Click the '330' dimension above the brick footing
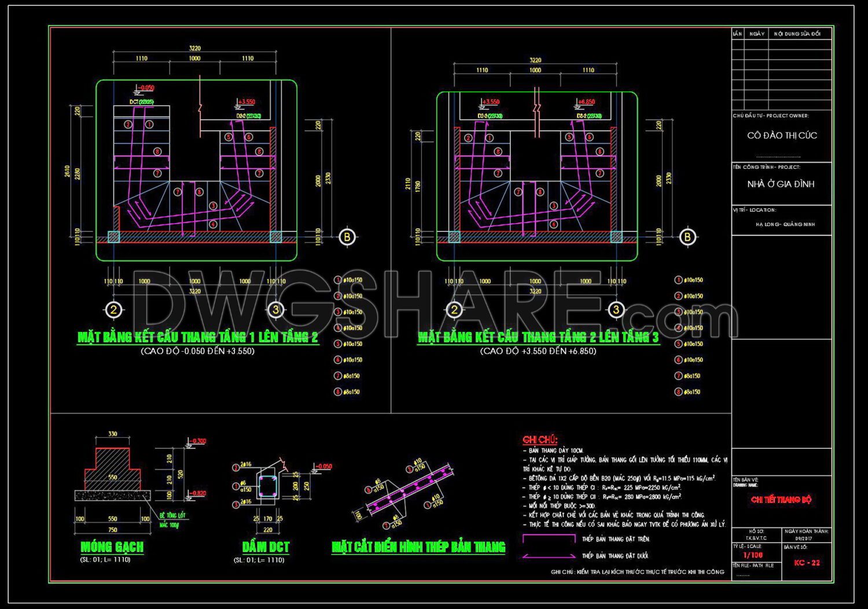The height and width of the screenshot is (609, 868). tap(113, 434)
